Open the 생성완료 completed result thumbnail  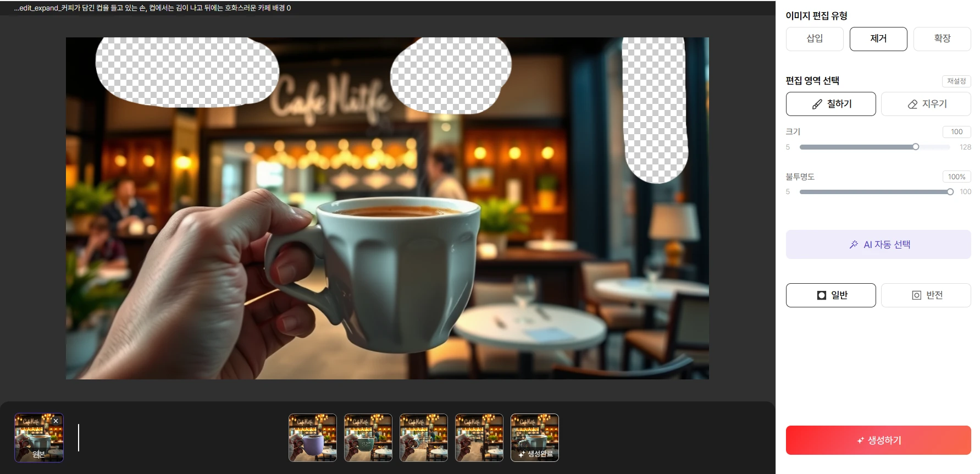coord(534,438)
